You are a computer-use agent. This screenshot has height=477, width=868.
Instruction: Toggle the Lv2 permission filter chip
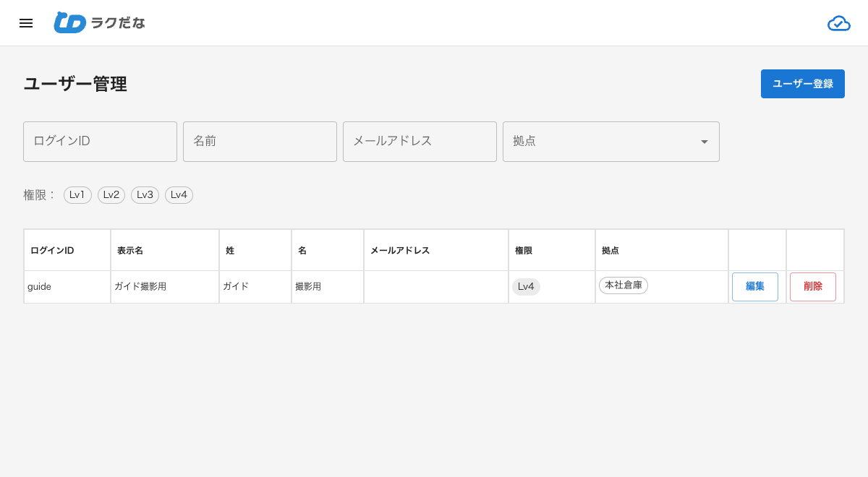(111, 195)
